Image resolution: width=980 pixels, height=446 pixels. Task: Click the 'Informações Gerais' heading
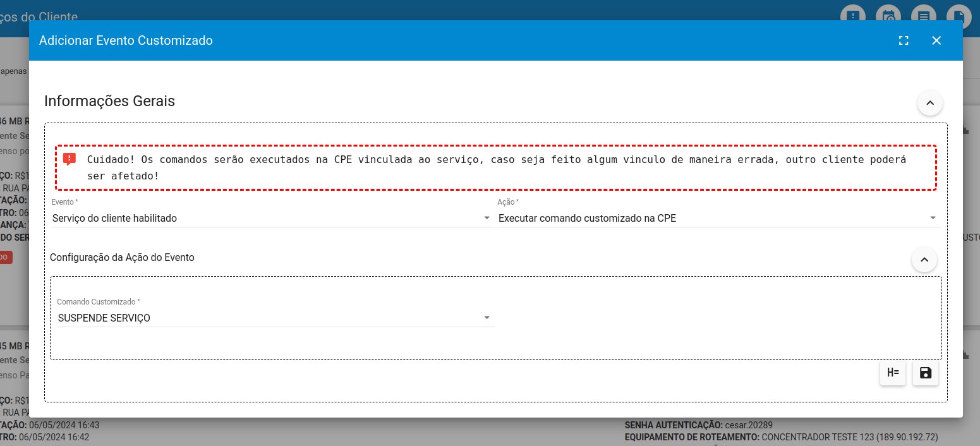coord(109,100)
